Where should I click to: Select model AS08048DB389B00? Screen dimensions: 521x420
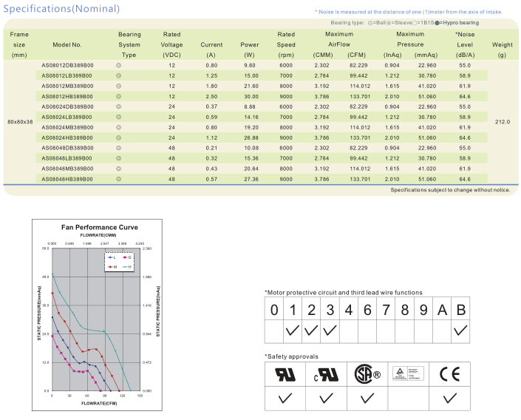point(67,148)
